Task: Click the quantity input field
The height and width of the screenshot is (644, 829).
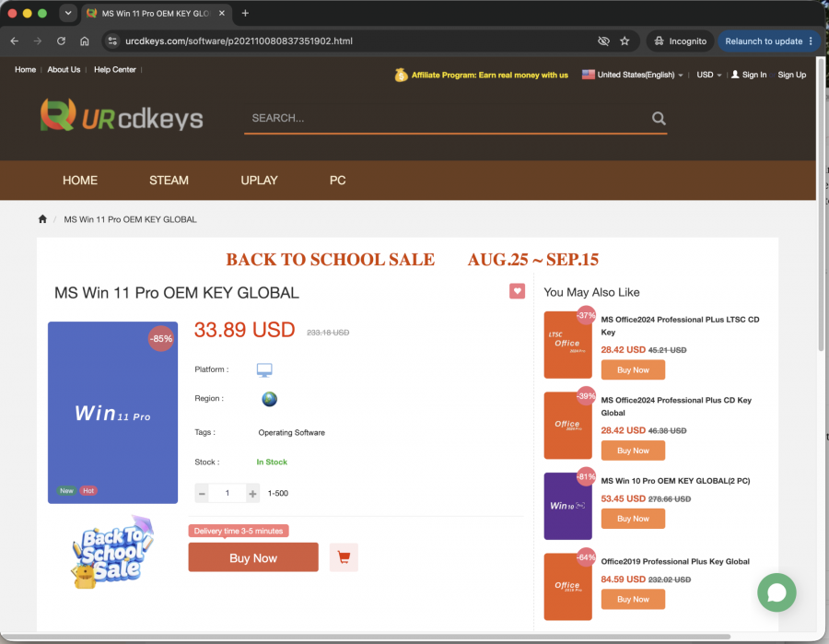Action: pos(228,493)
